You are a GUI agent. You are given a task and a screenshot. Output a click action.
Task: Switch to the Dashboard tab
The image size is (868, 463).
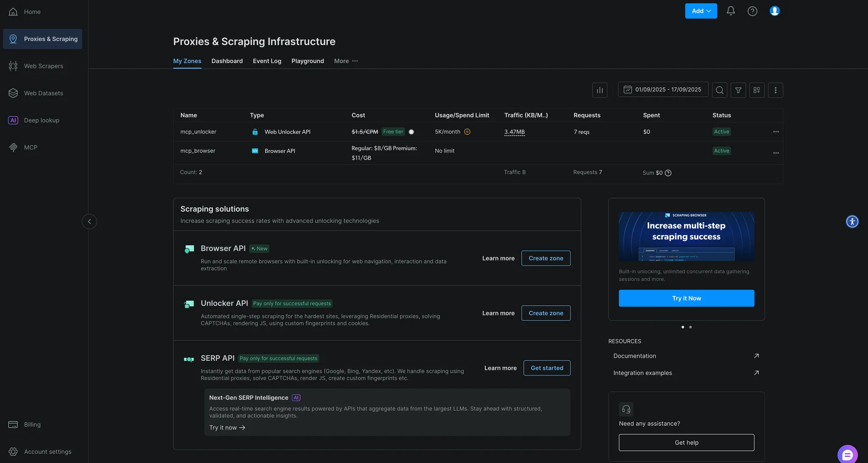click(x=227, y=61)
